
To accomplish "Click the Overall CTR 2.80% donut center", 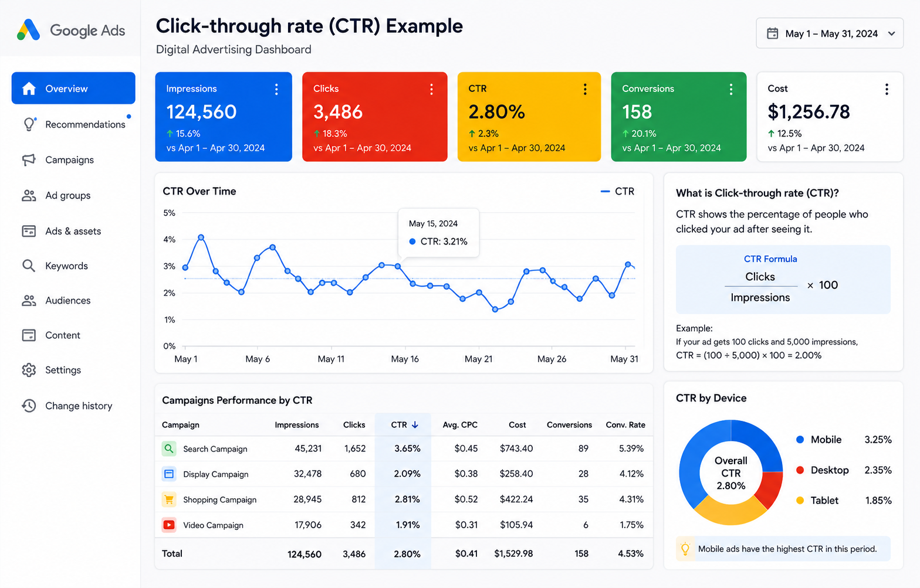I will [x=730, y=473].
